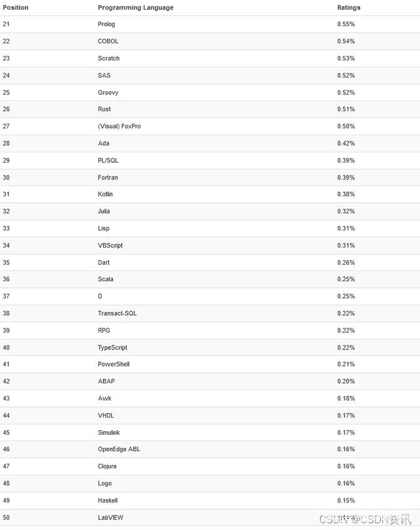Select the Transact-SQL entry
The image size is (420, 530).
(x=117, y=313)
